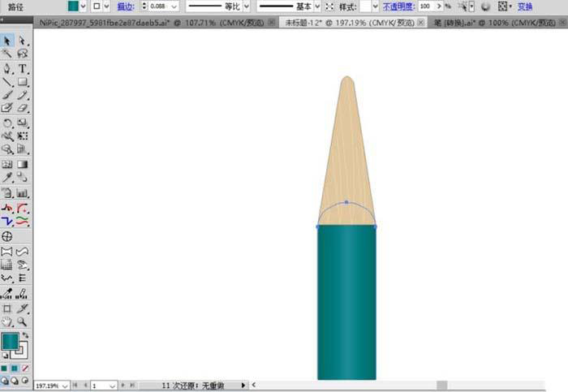Open the 描边 stroke panel link
The height and width of the screenshot is (392, 568).
coord(125,6)
